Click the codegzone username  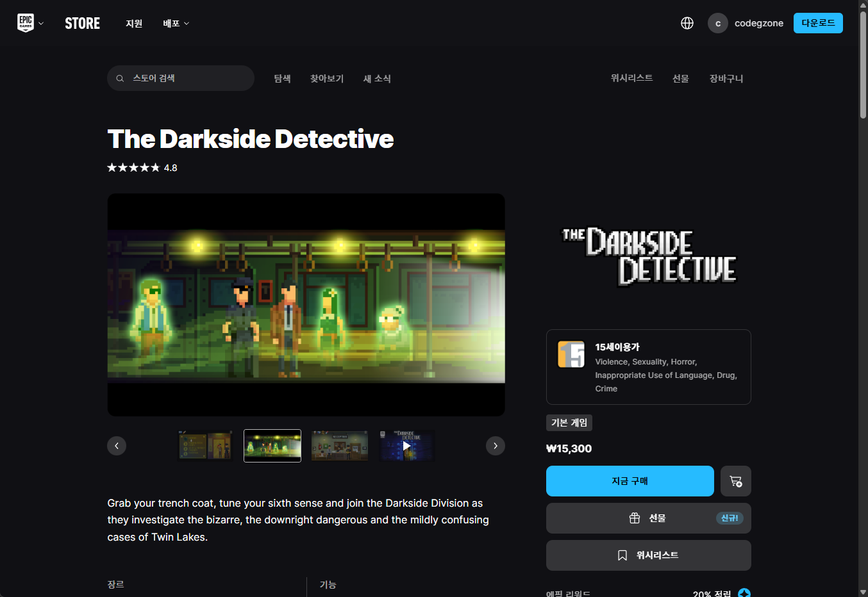(x=759, y=23)
